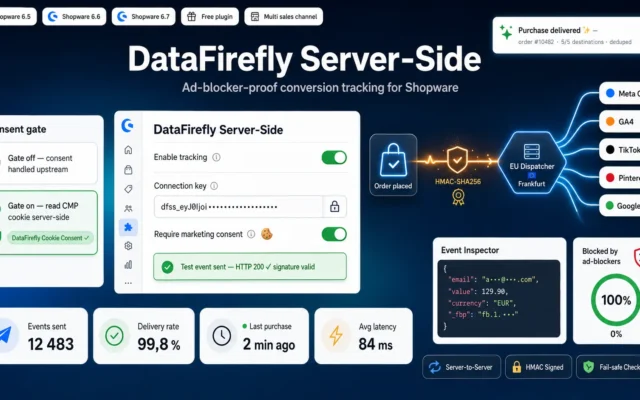The image size is (640, 400).
Task: Select the Free plugin badge
Action: point(210,17)
